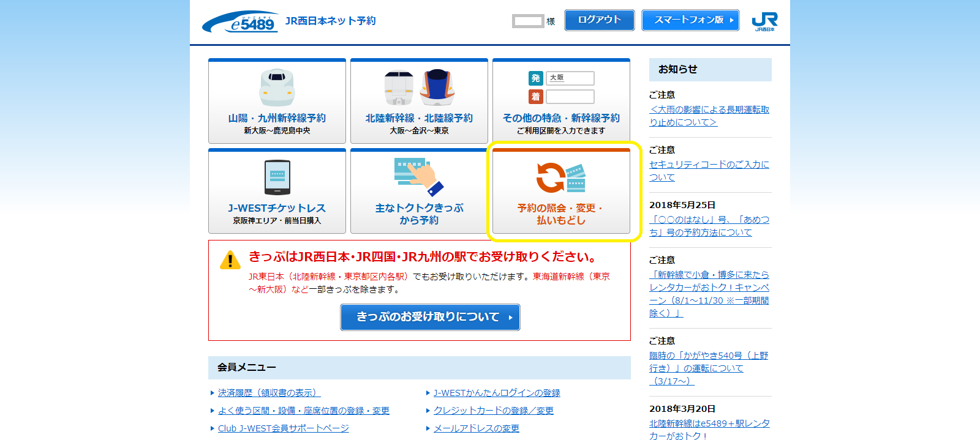Select the J-WEST ticketless smartphone icon
Image resolution: width=980 pixels, height=440 pixels.
tap(277, 177)
